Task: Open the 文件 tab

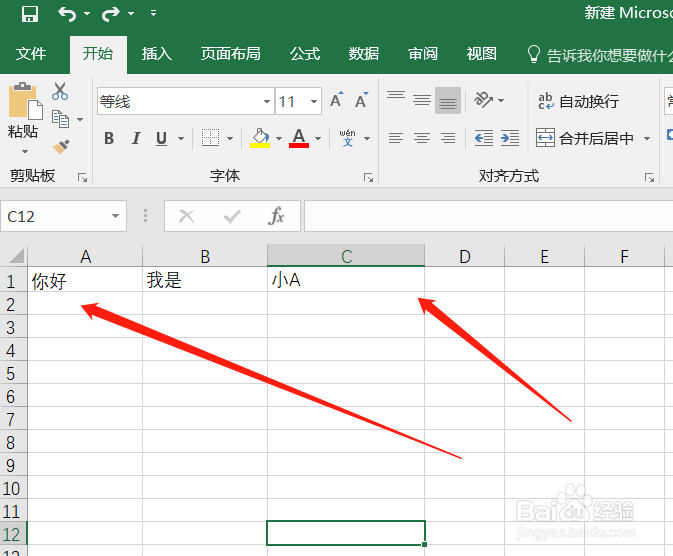Action: (31, 54)
